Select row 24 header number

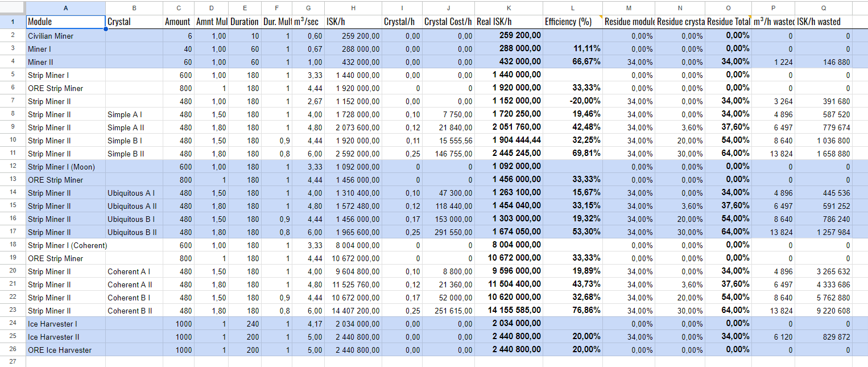coord(13,324)
